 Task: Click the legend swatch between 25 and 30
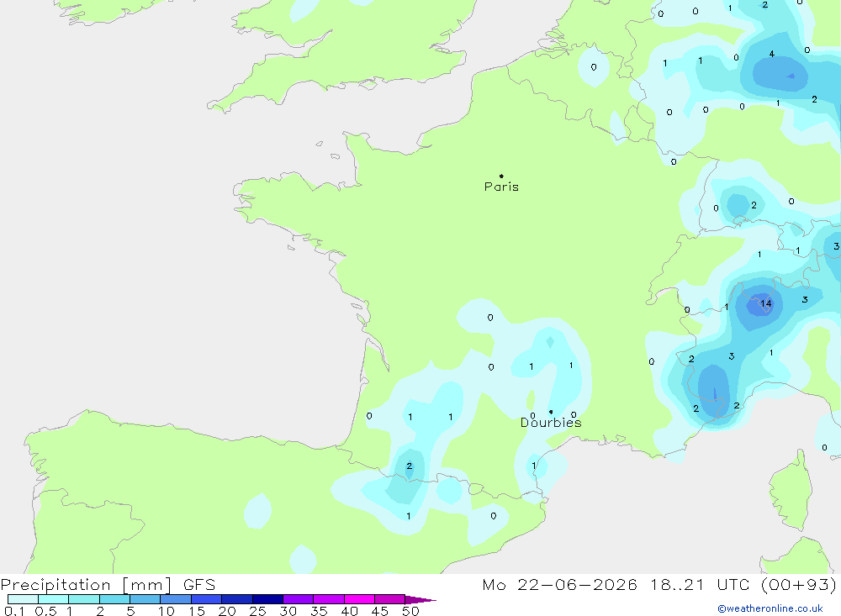click(267, 599)
